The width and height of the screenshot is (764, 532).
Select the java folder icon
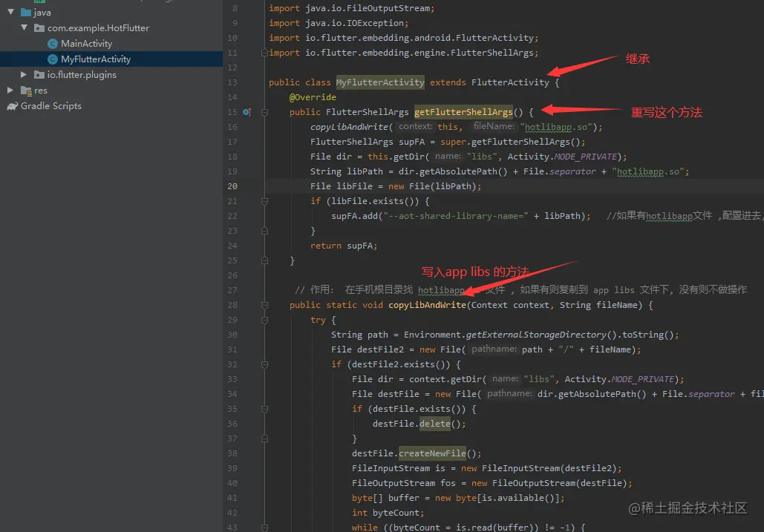(x=26, y=12)
